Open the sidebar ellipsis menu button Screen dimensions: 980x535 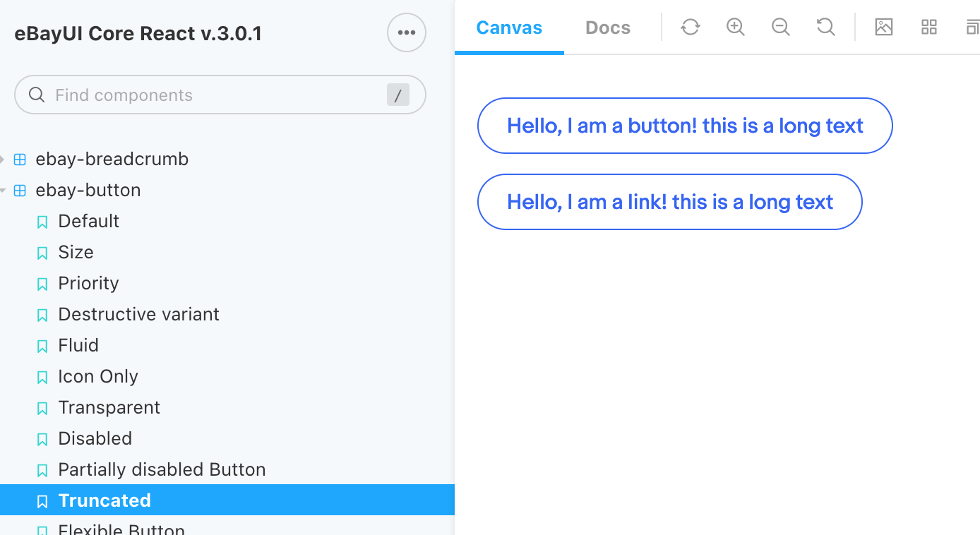tap(407, 32)
